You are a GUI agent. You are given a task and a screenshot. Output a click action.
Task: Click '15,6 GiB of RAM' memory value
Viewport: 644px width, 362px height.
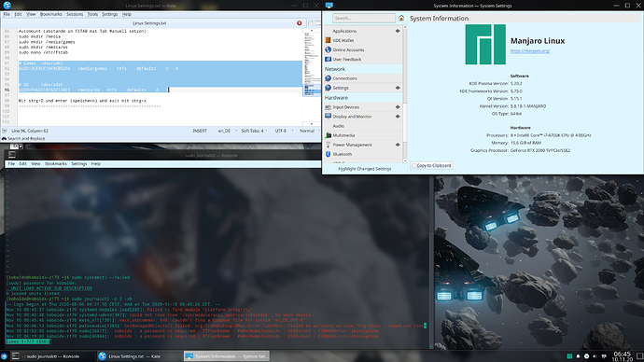pyautogui.click(x=525, y=143)
